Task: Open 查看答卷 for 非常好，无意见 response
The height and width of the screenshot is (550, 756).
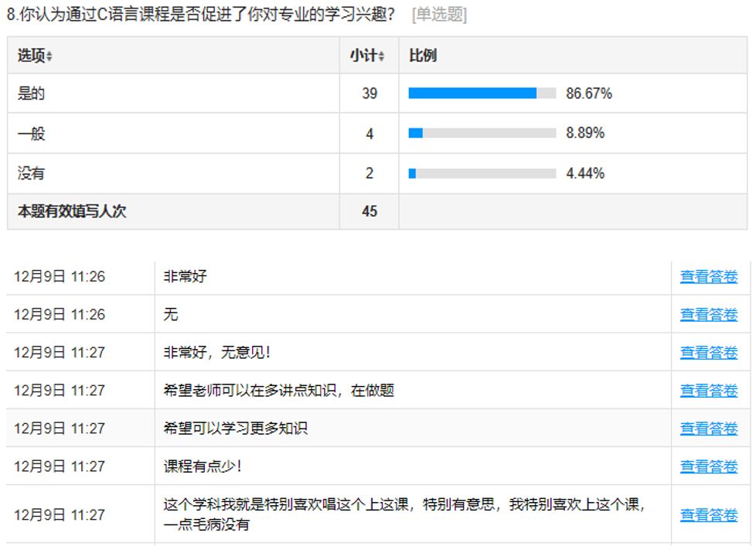Action: click(708, 352)
